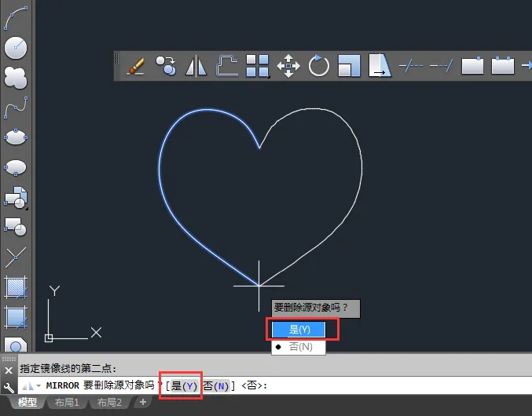The image size is (532, 416).
Task: Choose 否(N) option in popup menu
Action: [299, 347]
